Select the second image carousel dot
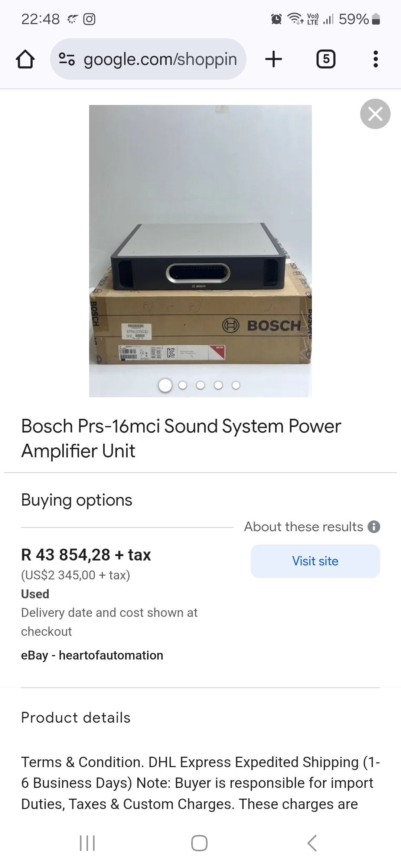This screenshot has width=401, height=868. [x=183, y=385]
